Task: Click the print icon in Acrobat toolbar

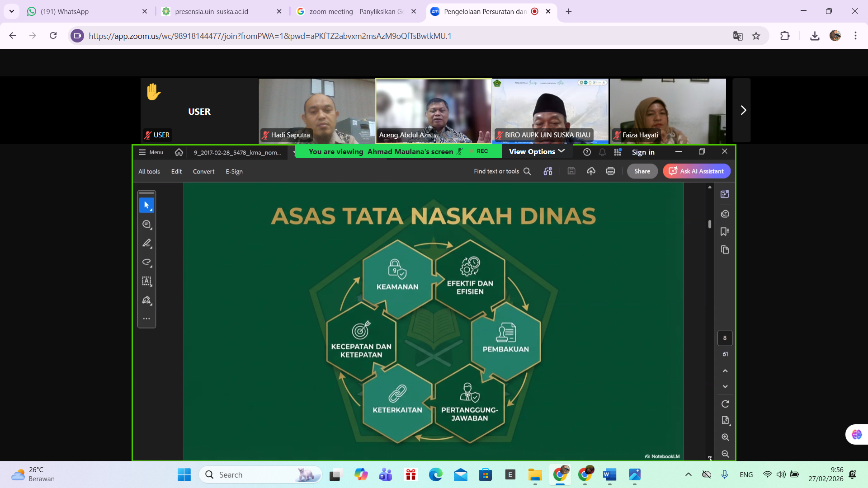Action: point(610,171)
